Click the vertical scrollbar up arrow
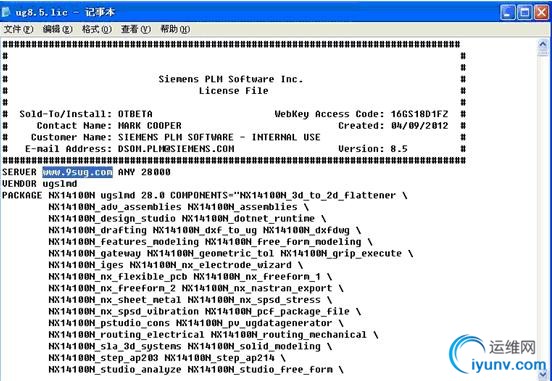This screenshot has height=381, width=552. [543, 46]
